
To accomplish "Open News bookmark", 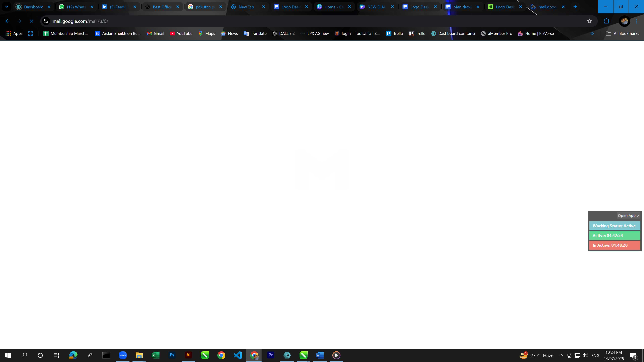I will pos(229,34).
